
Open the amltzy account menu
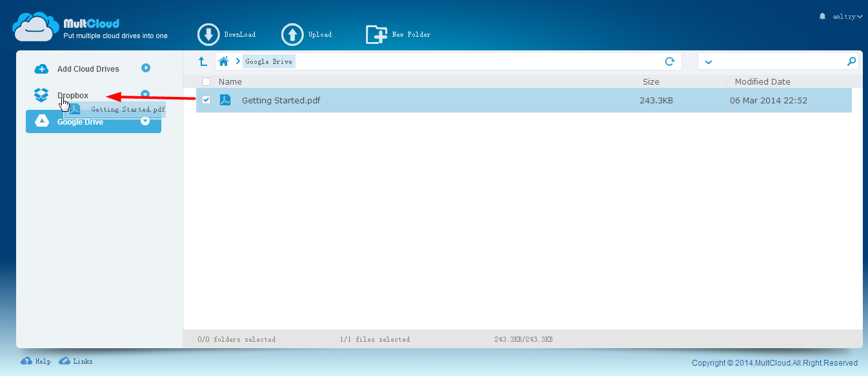click(x=847, y=17)
